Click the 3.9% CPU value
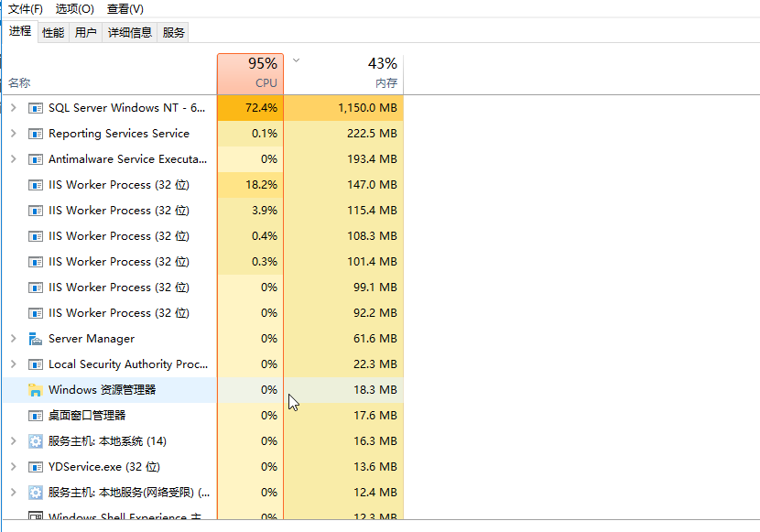 tap(265, 211)
